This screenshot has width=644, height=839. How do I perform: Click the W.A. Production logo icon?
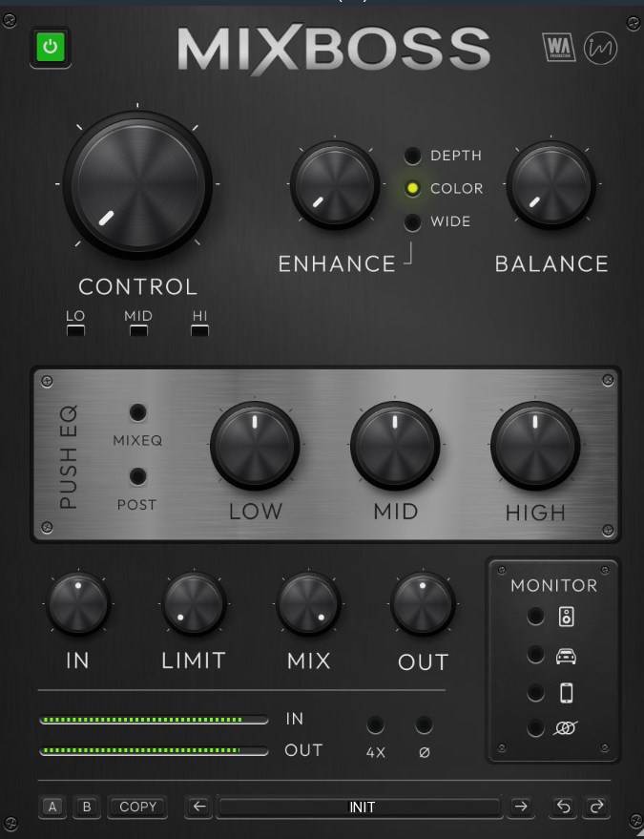(558, 48)
